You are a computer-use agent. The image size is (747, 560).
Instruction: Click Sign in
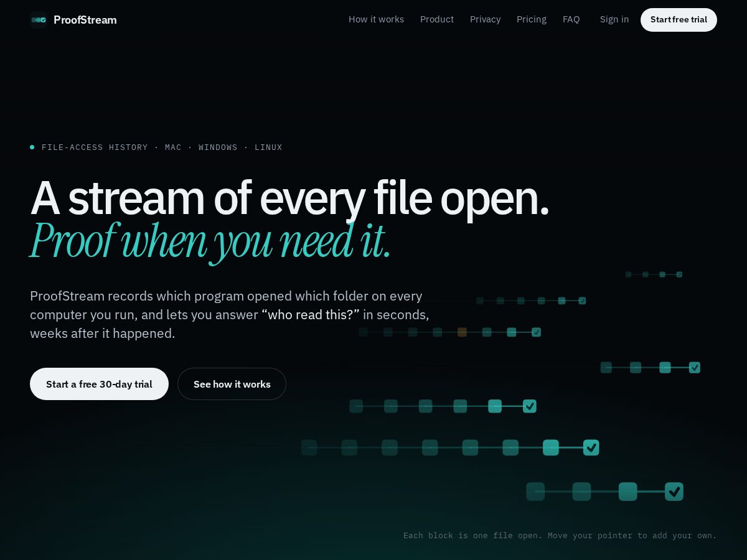point(614,19)
